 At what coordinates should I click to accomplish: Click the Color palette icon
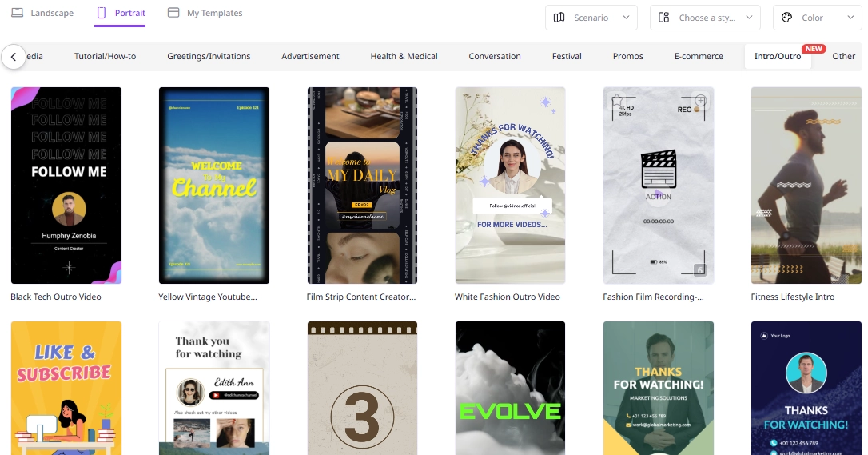(x=786, y=18)
